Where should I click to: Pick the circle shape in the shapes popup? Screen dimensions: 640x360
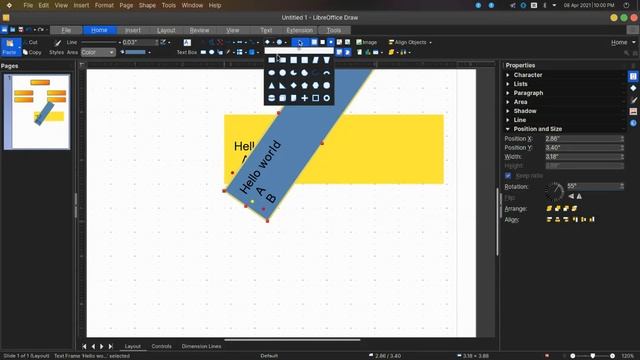coord(282,73)
